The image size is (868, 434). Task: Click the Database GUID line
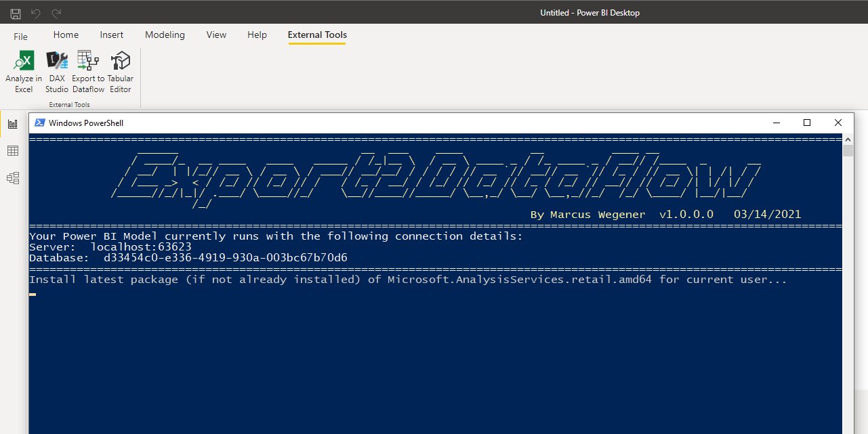click(x=188, y=258)
